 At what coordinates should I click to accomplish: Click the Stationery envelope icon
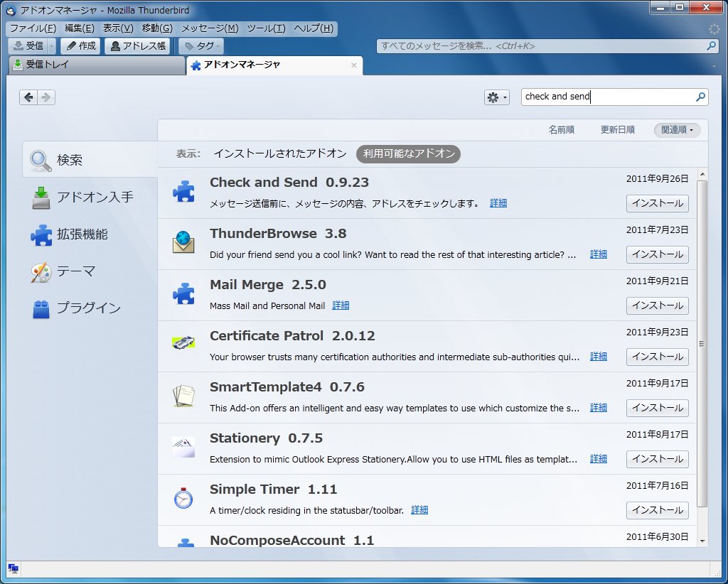184,447
